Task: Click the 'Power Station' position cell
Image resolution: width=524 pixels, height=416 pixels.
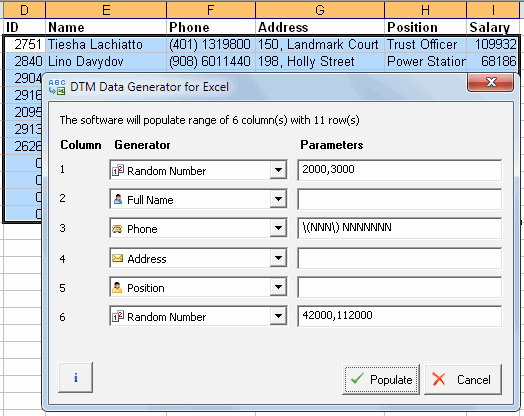Action: pos(425,61)
